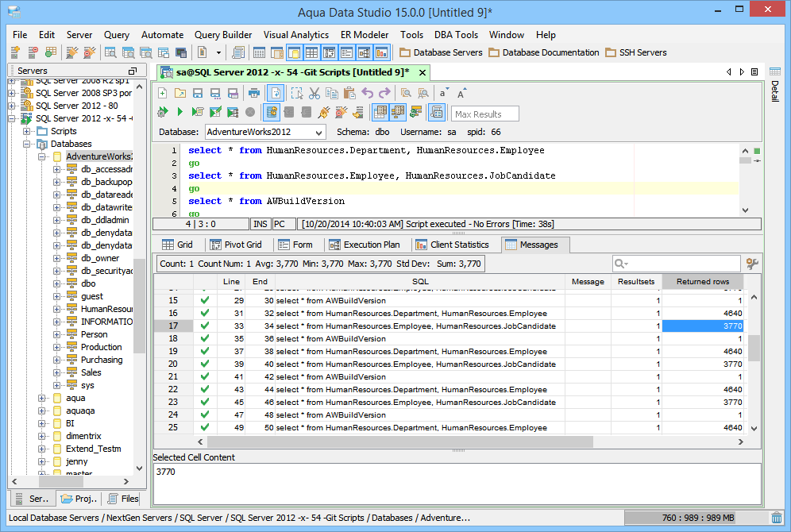Toggle the highlighted word wrap button
The width and height of the screenshot is (791, 532).
[275, 93]
